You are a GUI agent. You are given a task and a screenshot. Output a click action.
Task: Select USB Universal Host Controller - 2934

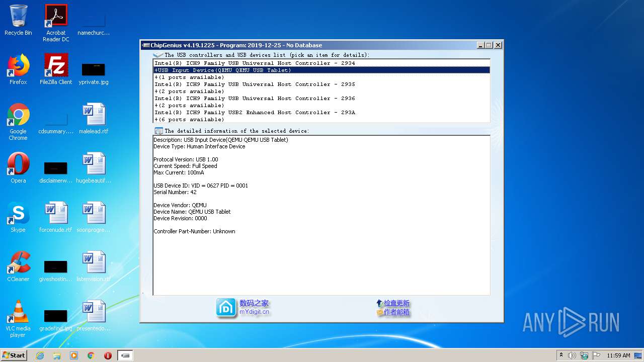tap(321, 63)
